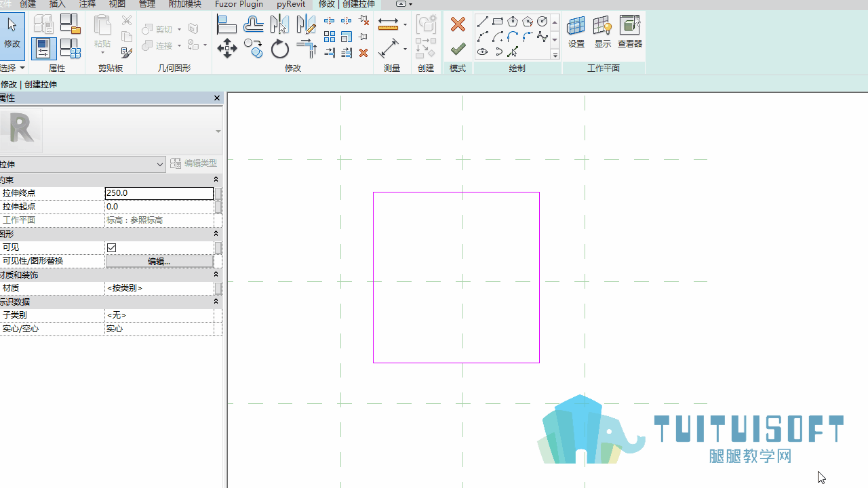
Task: Cancel edit mode with red X
Action: [x=458, y=25]
